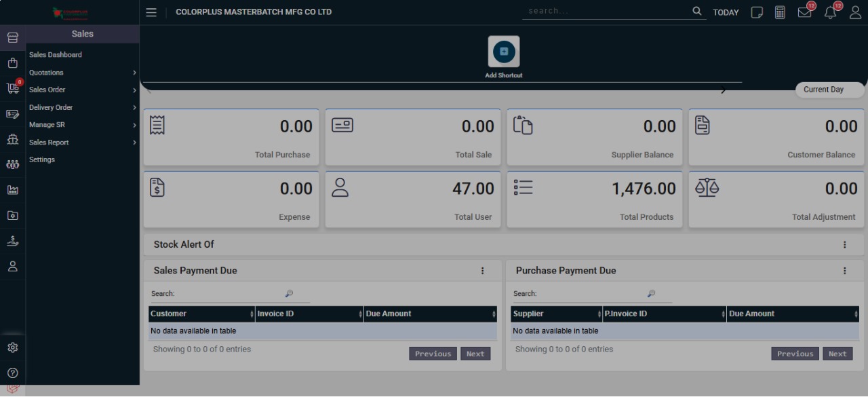The image size is (868, 397).
Task: Toggle the hamburger menu button
Action: click(x=151, y=12)
